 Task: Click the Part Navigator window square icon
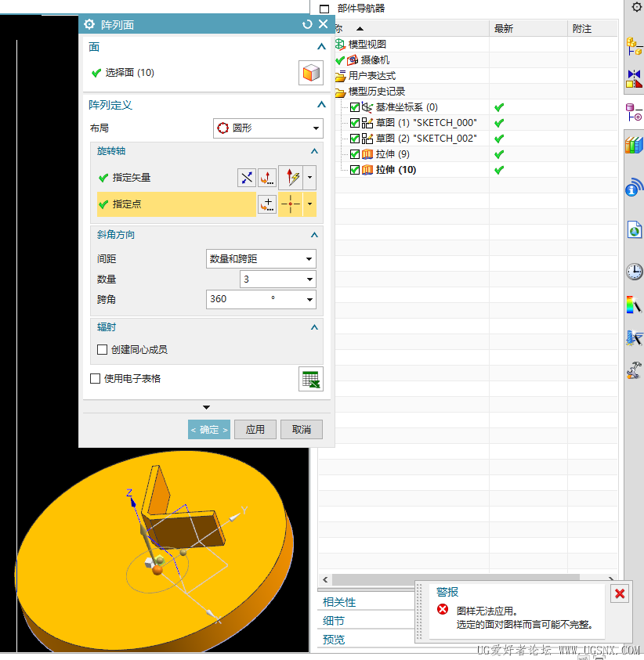tap(324, 9)
